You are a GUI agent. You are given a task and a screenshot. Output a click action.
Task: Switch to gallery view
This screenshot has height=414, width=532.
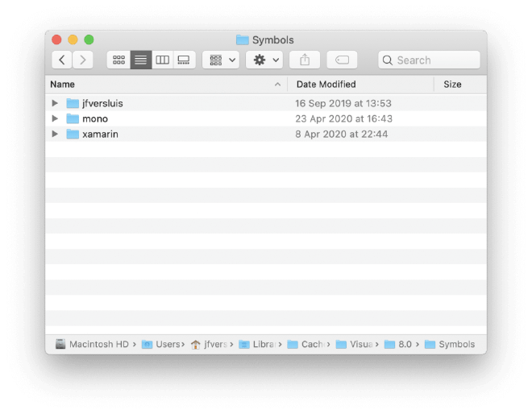pyautogui.click(x=185, y=60)
